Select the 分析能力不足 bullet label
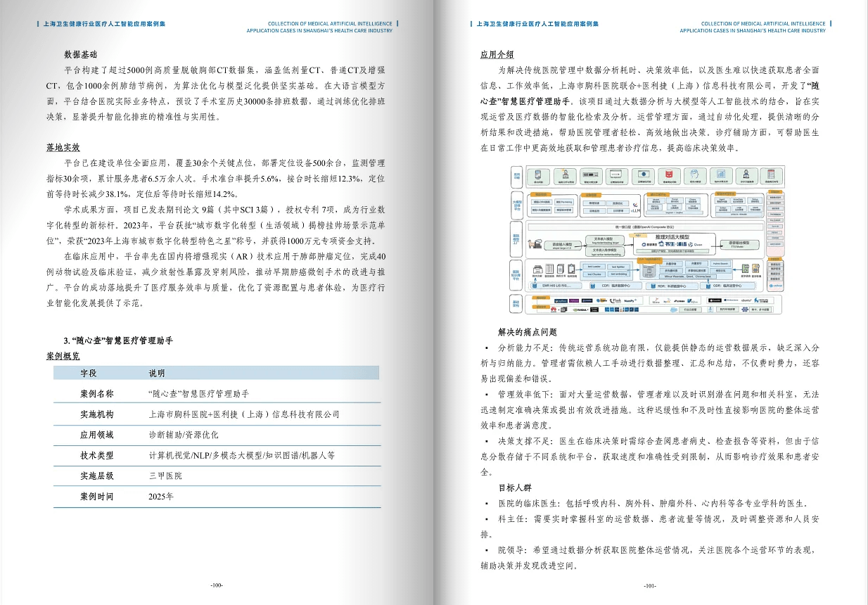Viewport: 868px width, 605px height. tap(523, 348)
